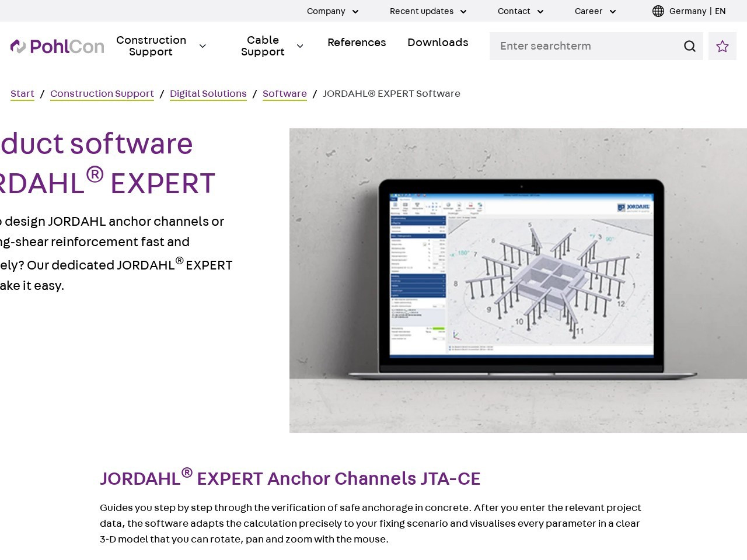This screenshot has height=560, width=747.
Task: Open the References menu item
Action: [357, 43]
